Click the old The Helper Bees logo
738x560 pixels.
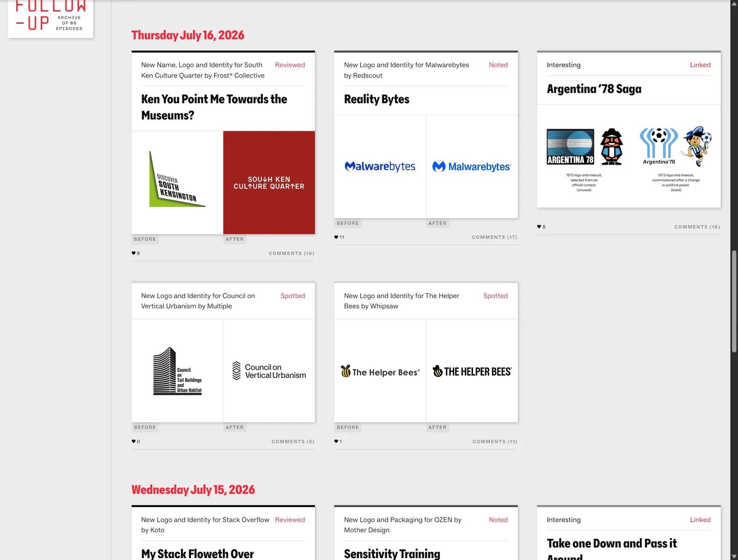[x=380, y=371]
